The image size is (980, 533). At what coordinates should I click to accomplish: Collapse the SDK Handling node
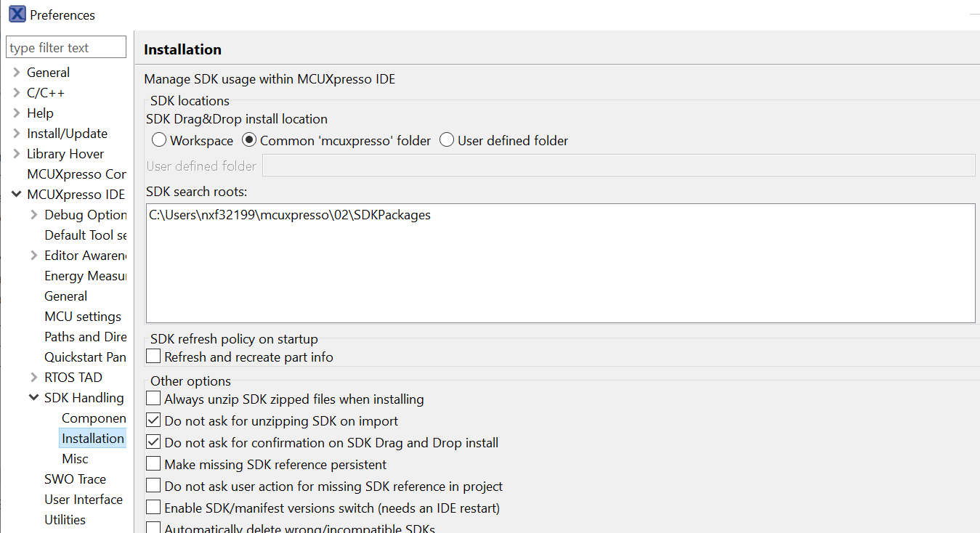tap(33, 397)
